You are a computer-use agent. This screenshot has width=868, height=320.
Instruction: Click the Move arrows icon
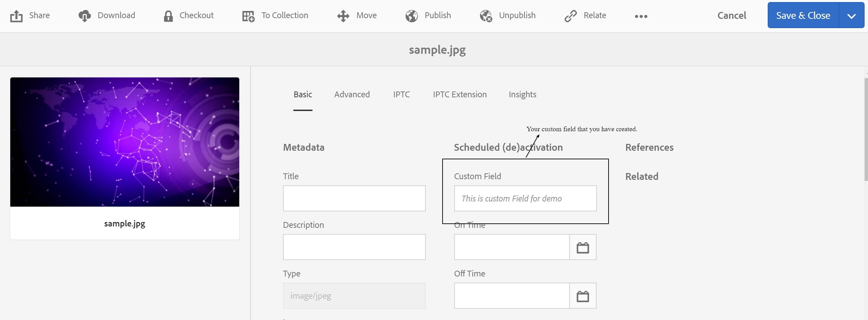tap(343, 16)
